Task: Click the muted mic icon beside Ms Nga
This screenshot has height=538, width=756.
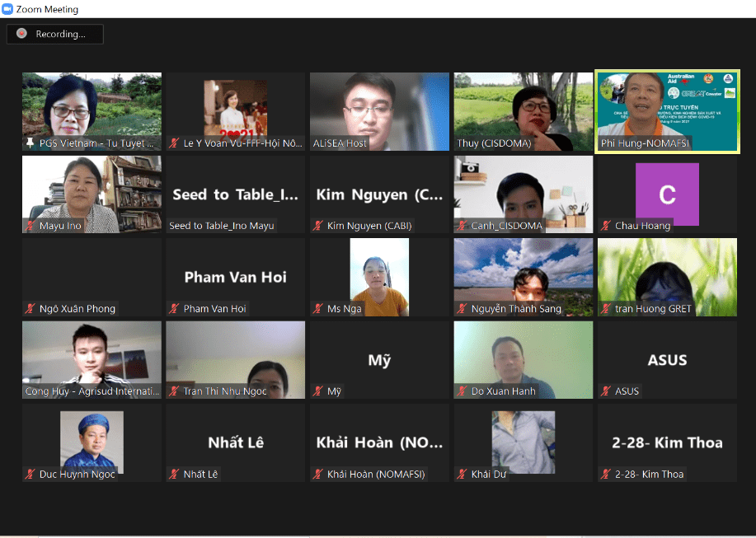Action: [318, 309]
